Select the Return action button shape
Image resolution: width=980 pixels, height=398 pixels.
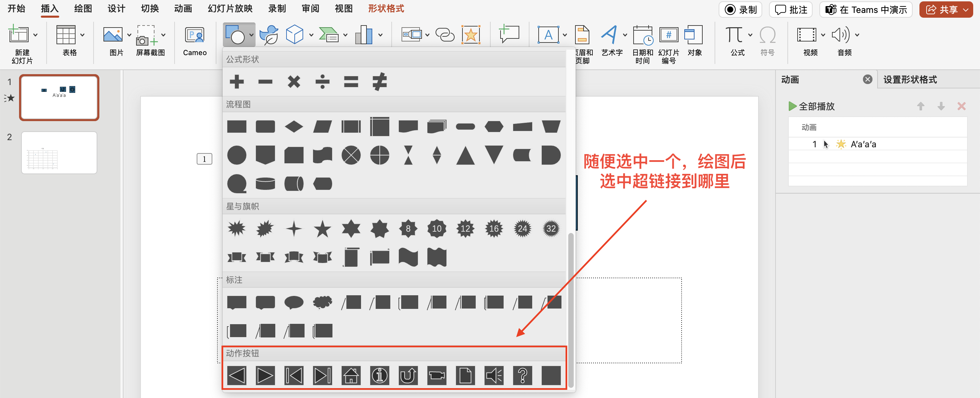tap(408, 376)
